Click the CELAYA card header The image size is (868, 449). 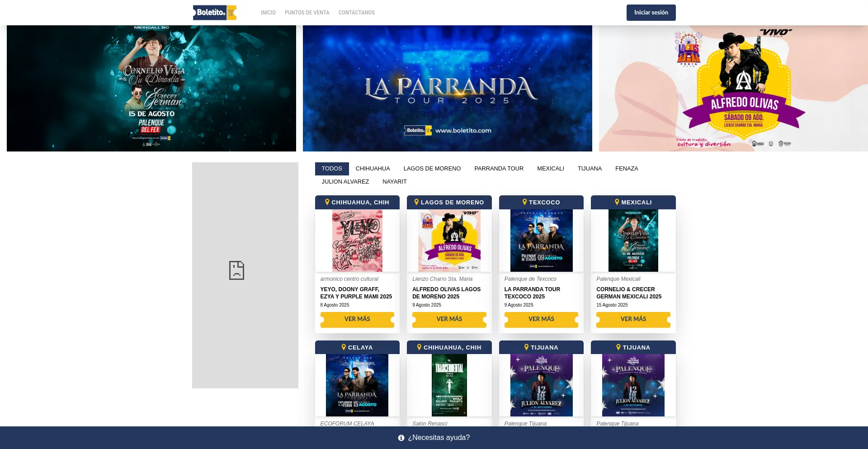click(357, 347)
